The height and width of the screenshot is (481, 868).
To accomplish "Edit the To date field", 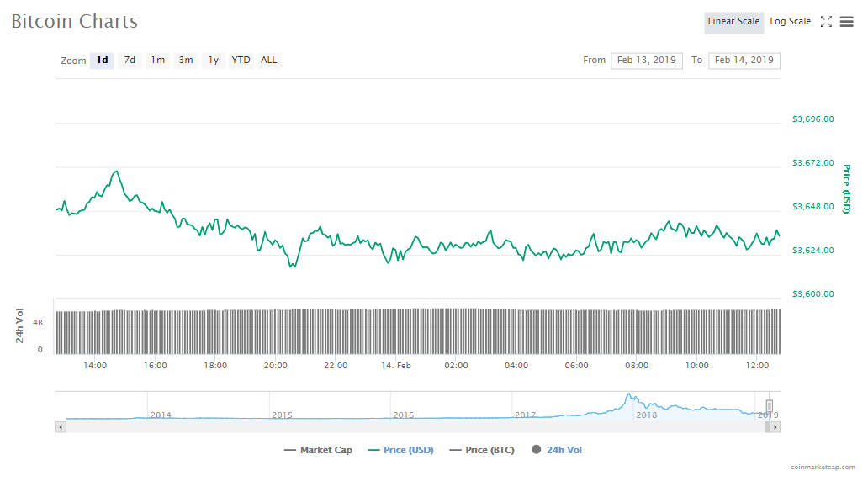I will 744,61.
